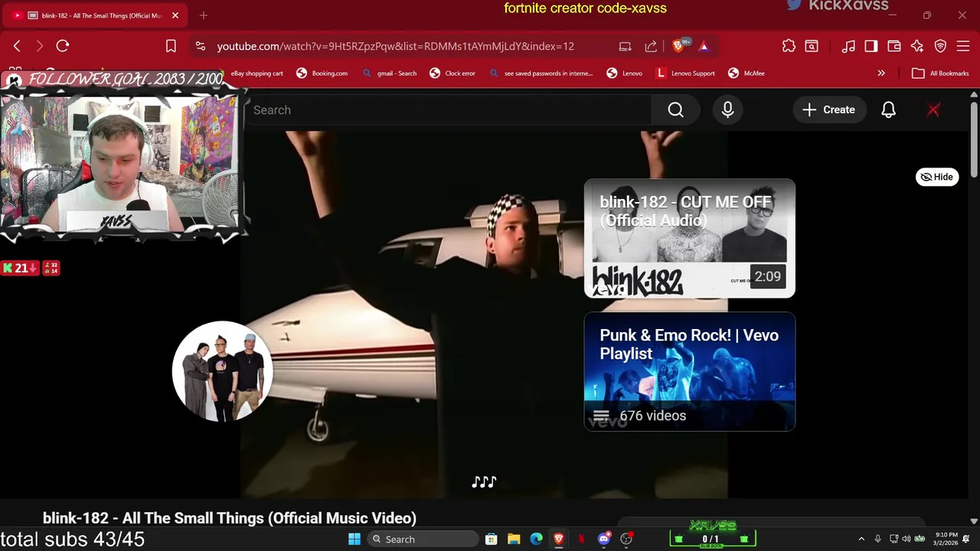Open Leo AI sparkle icon
Viewport: 980px width, 551px height.
pos(917,46)
